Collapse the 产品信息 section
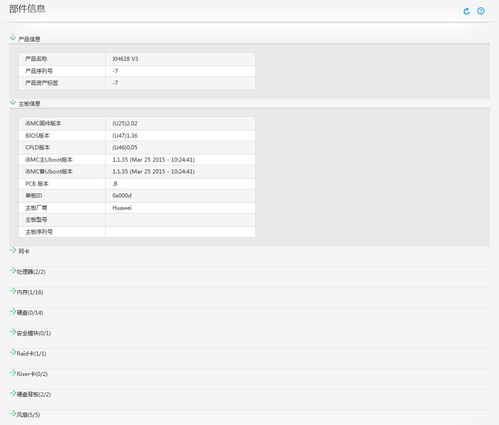The height and width of the screenshot is (425, 499). 13,37
